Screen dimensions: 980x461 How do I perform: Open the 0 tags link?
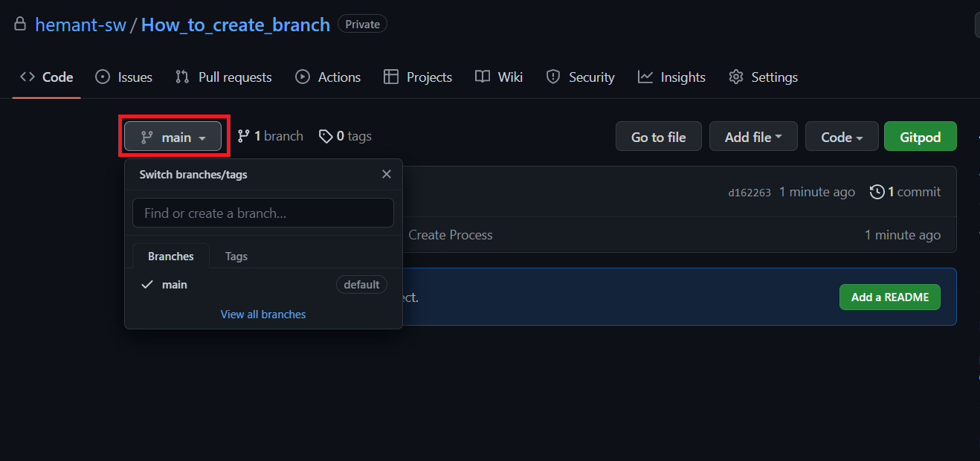pos(346,136)
